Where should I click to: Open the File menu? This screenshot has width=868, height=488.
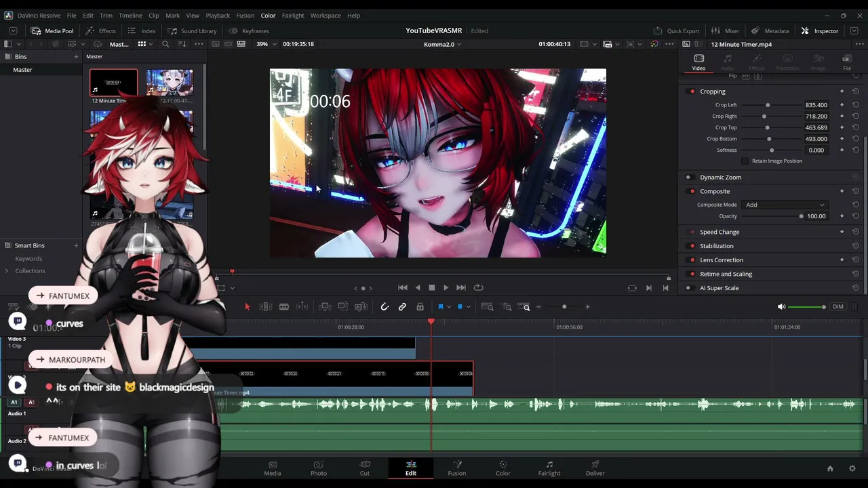click(71, 16)
